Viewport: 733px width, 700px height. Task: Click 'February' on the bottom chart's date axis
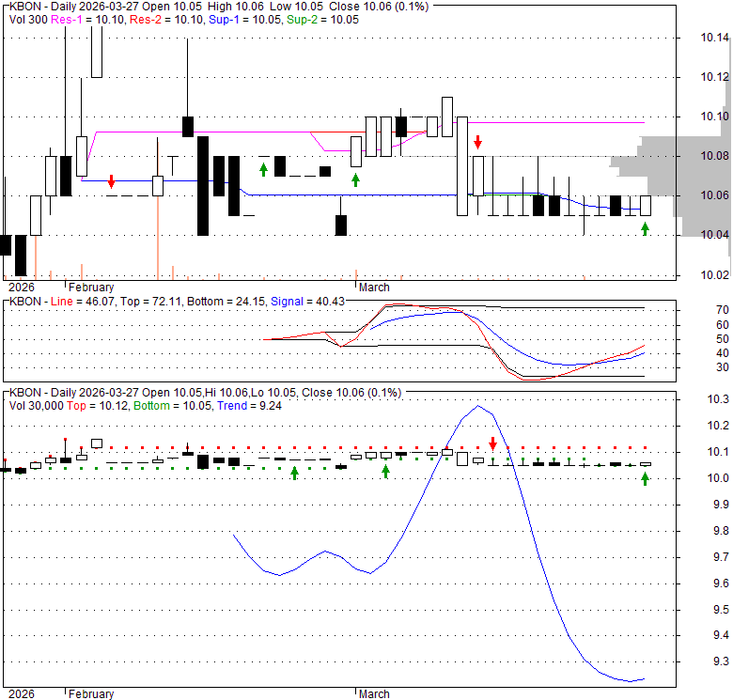91,694
